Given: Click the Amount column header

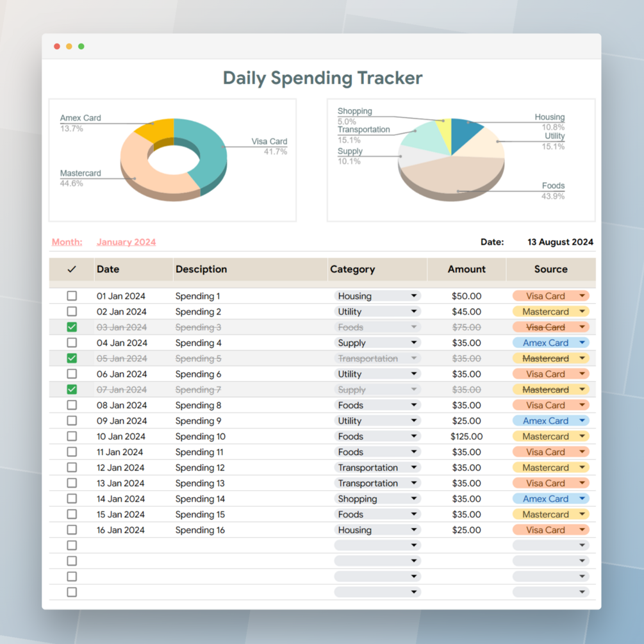Looking at the screenshot, I should (x=466, y=269).
